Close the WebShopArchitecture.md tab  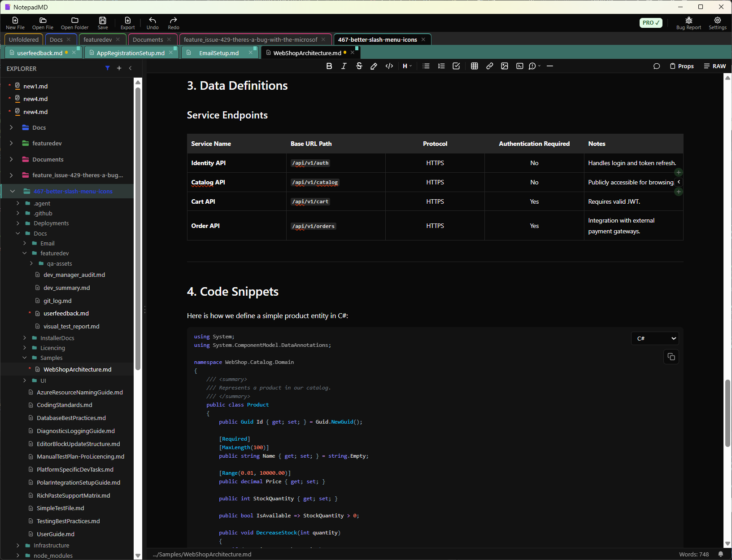pos(353,52)
